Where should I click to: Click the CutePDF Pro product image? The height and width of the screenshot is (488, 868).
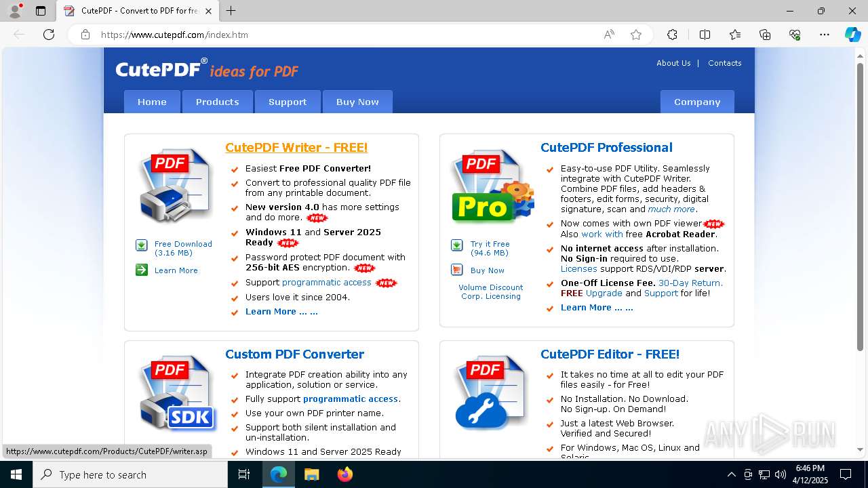pos(492,186)
